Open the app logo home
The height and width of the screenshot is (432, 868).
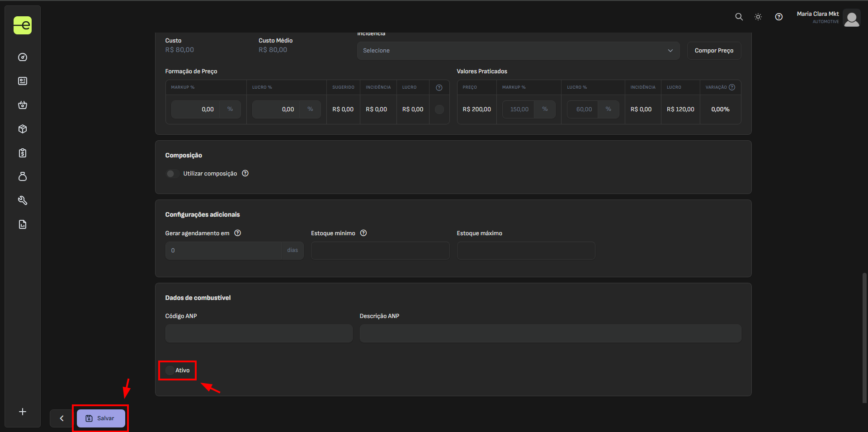pyautogui.click(x=23, y=25)
